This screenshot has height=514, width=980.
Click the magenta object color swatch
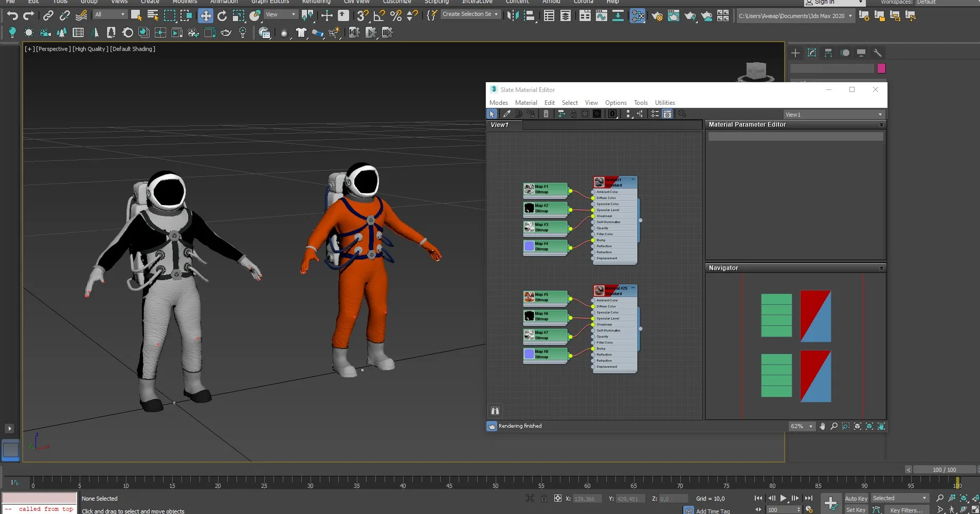[x=881, y=68]
